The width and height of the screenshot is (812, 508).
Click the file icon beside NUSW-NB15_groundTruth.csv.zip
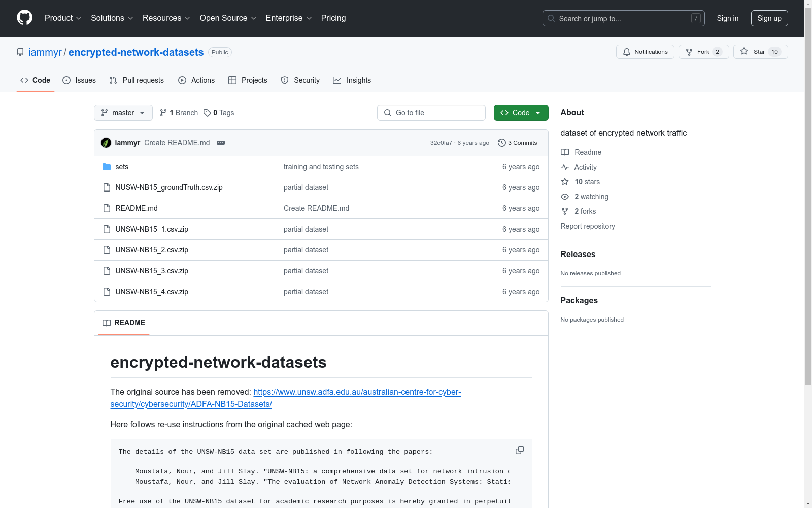(107, 187)
